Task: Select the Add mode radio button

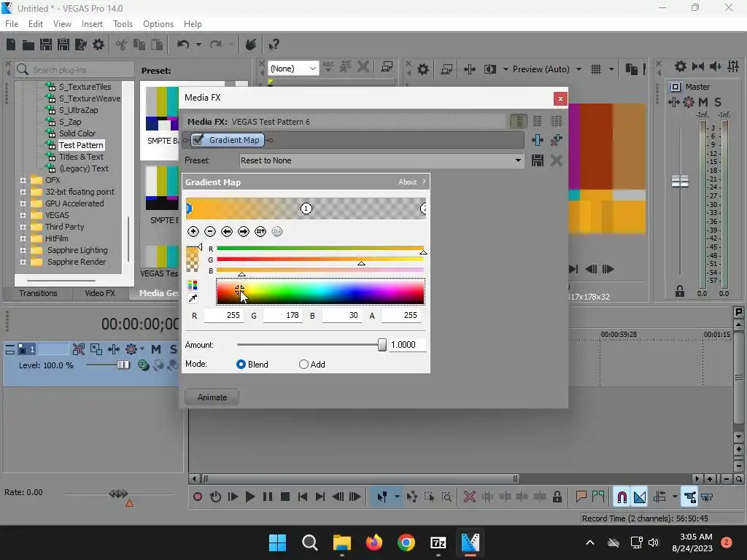Action: coord(303,365)
